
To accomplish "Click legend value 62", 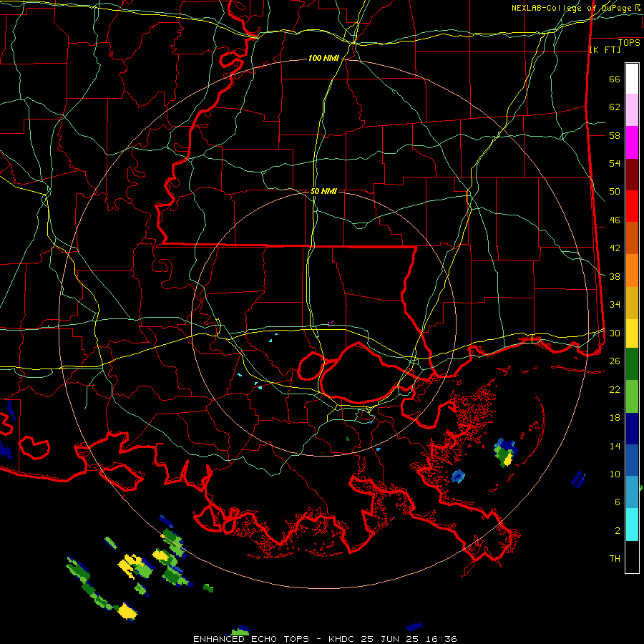I will coord(615,107).
